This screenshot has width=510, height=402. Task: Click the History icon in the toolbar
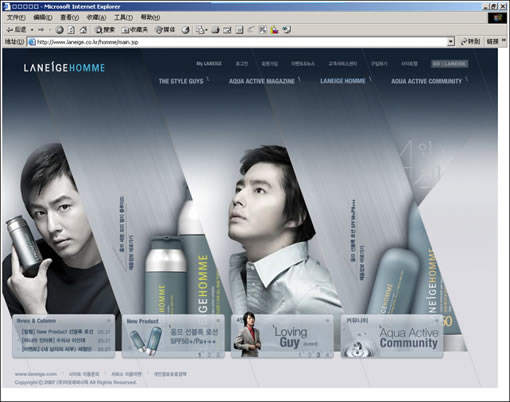coord(186,30)
